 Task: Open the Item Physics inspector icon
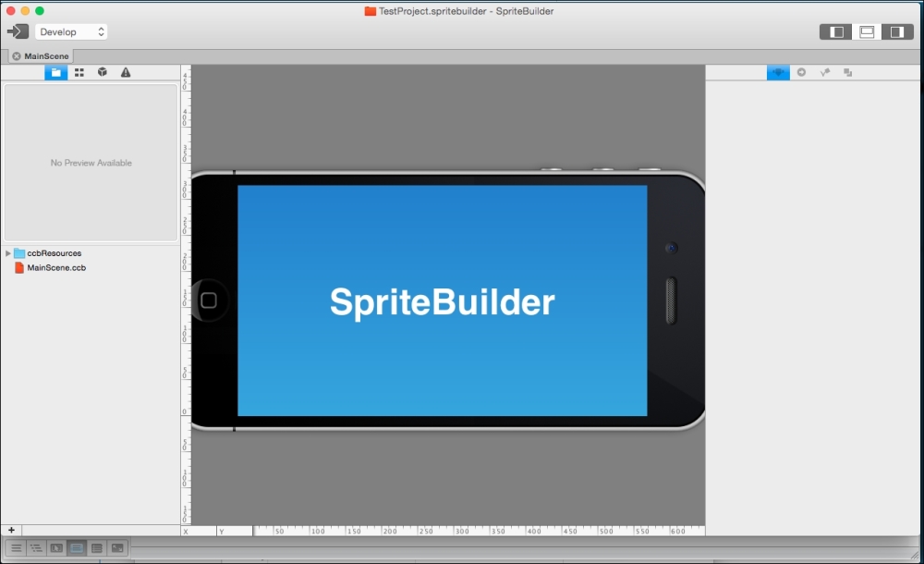coord(824,72)
